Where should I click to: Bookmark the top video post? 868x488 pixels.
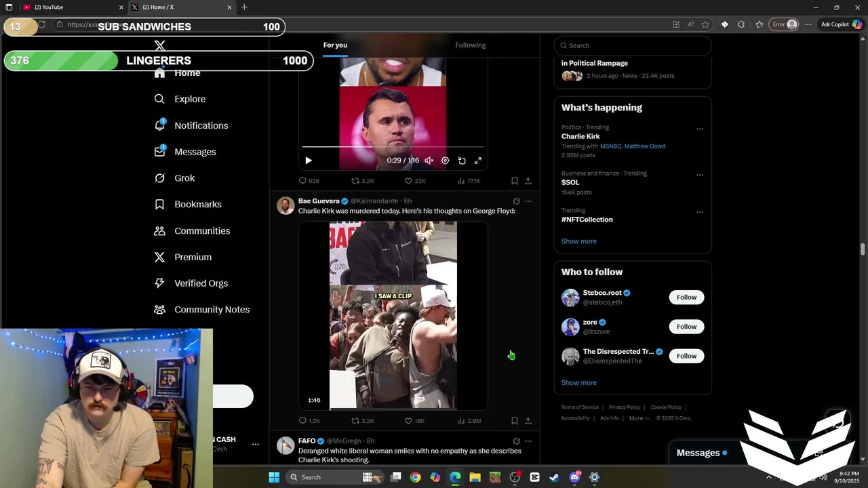point(514,181)
